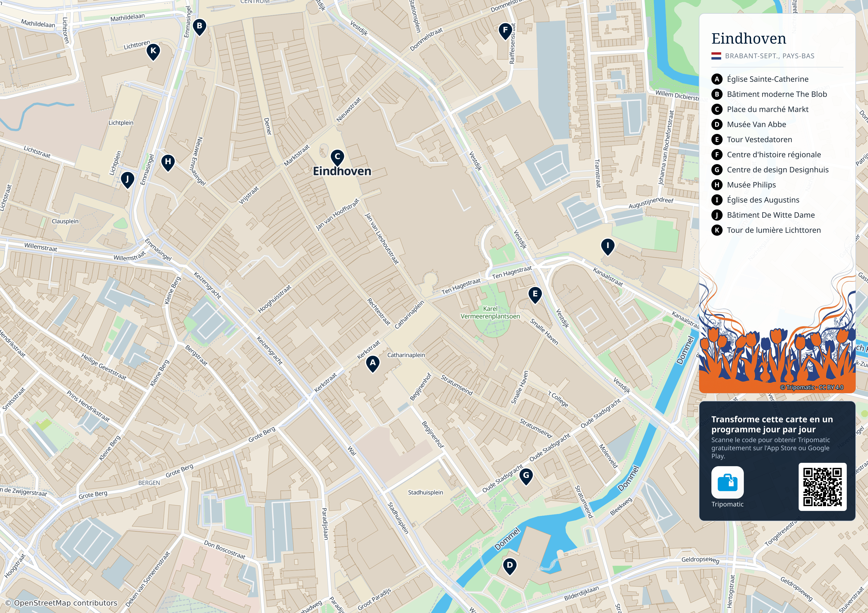This screenshot has height=613, width=868.
Task: Click the legend text Place du marché Markt
Action: 767,109
